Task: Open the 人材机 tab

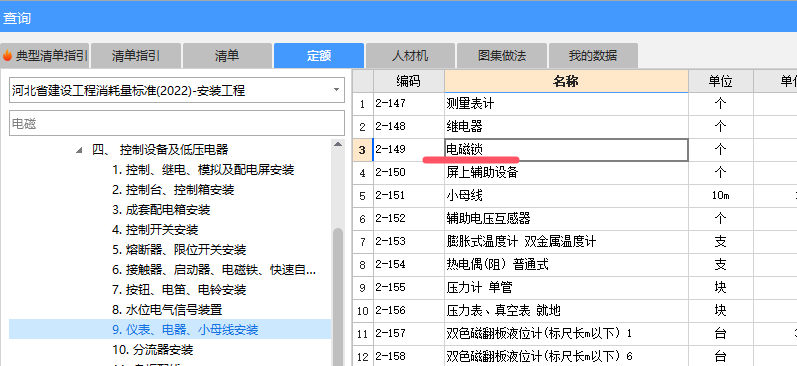Action: (x=410, y=55)
